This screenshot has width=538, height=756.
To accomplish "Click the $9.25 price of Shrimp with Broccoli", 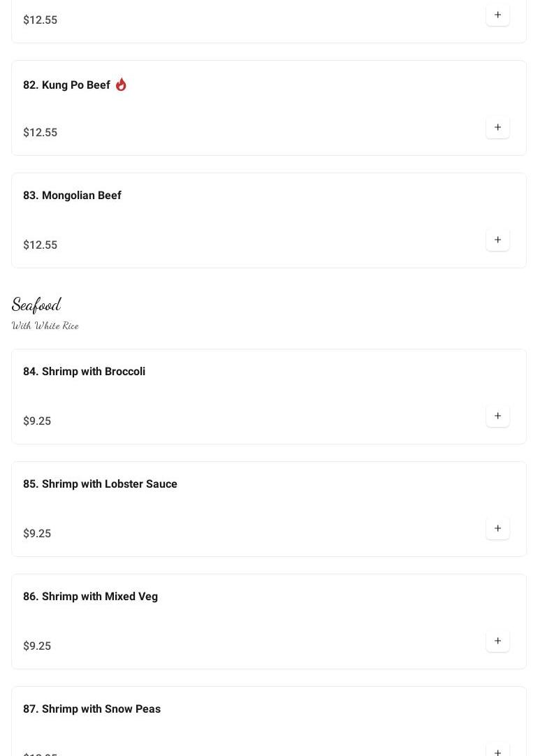I will click(37, 421).
